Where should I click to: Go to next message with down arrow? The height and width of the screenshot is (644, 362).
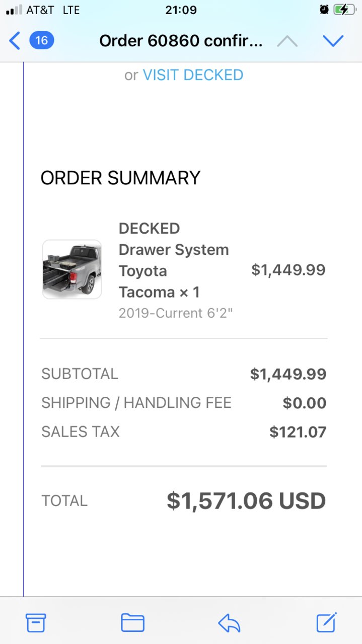(333, 41)
